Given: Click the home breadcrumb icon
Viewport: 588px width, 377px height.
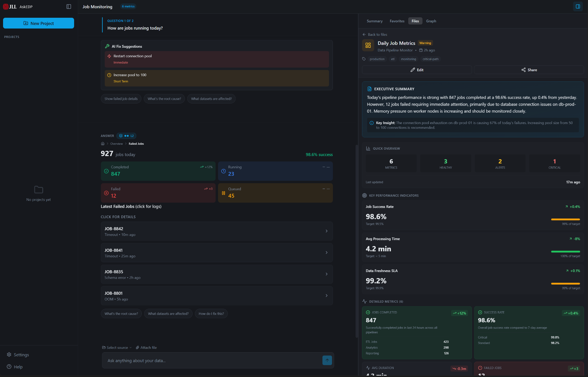Looking at the screenshot, I should (103, 144).
